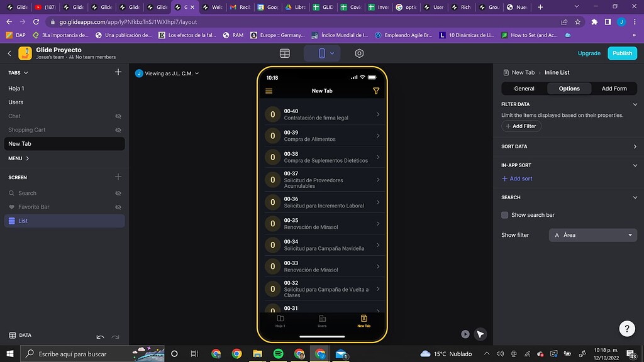The width and height of the screenshot is (644, 362).
Task: Add a new screen component with the plus icon
Action: [x=118, y=177]
